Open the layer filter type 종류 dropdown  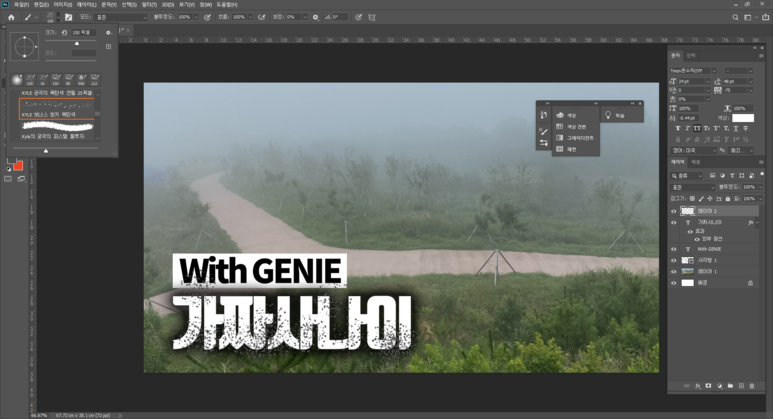click(687, 175)
